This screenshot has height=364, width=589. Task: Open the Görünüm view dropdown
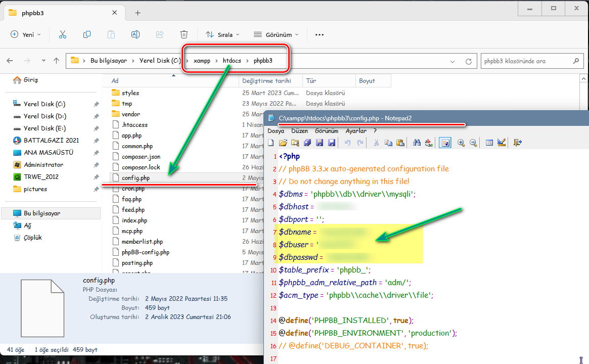276,34
